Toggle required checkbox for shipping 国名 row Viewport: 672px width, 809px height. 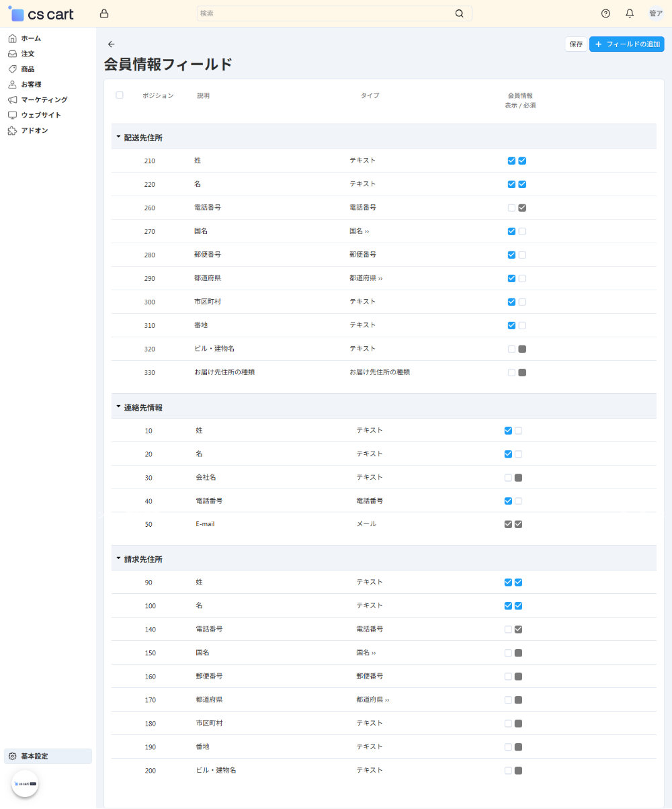point(522,231)
